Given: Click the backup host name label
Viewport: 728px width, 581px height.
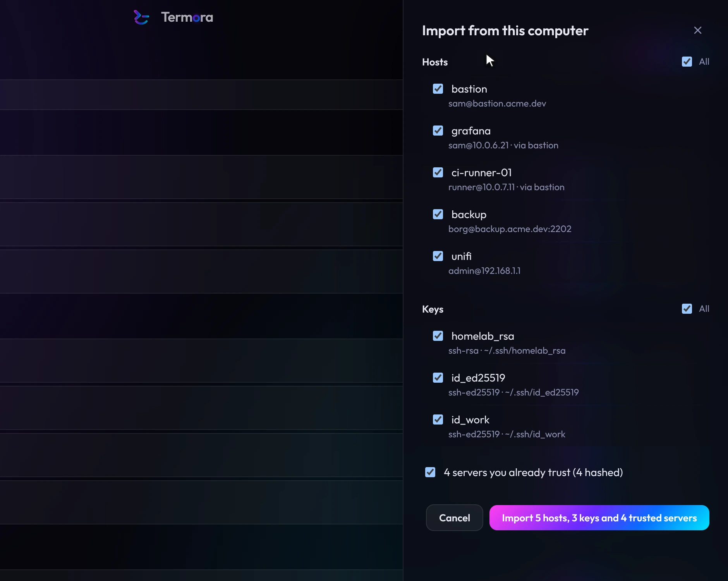Looking at the screenshot, I should click(x=469, y=215).
